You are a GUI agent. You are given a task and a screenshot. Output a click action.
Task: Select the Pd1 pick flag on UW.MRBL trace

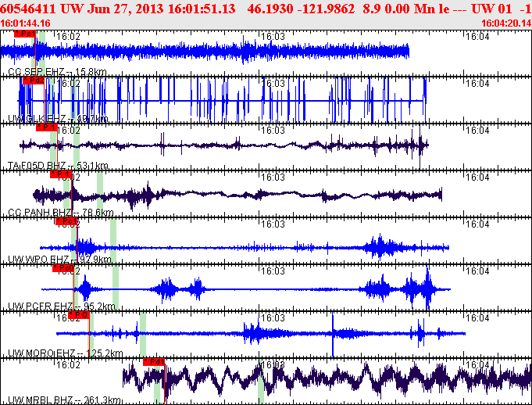click(x=154, y=362)
